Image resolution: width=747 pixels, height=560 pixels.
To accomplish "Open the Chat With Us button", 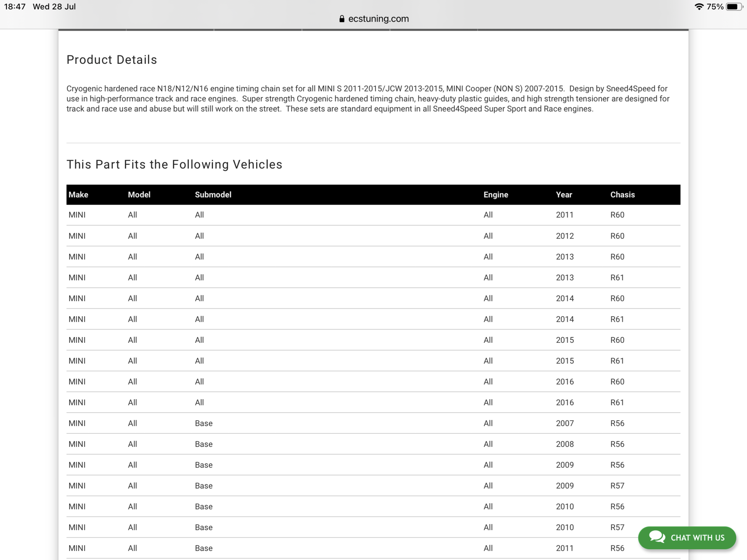I will [687, 538].
